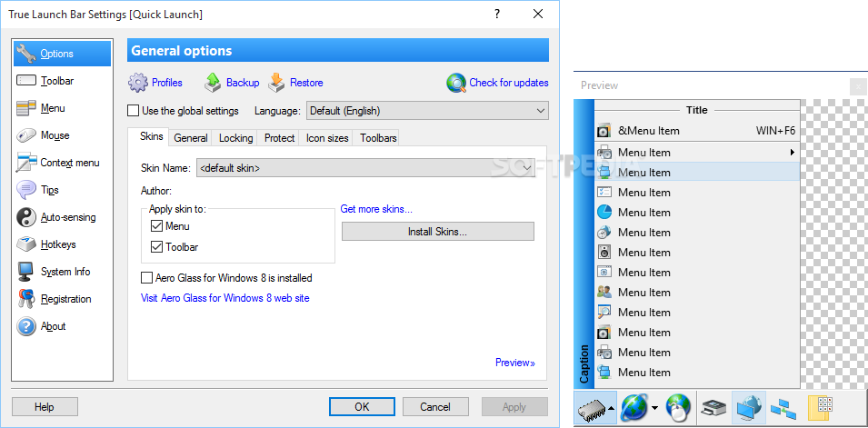
Task: Uncheck Apply skin to Toolbar
Action: (x=156, y=247)
